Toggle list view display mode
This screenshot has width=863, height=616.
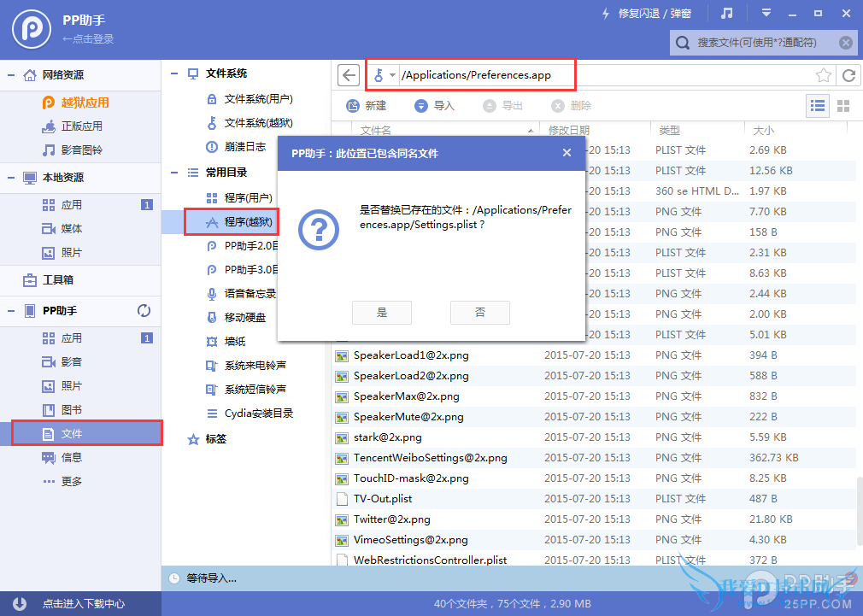tap(818, 105)
